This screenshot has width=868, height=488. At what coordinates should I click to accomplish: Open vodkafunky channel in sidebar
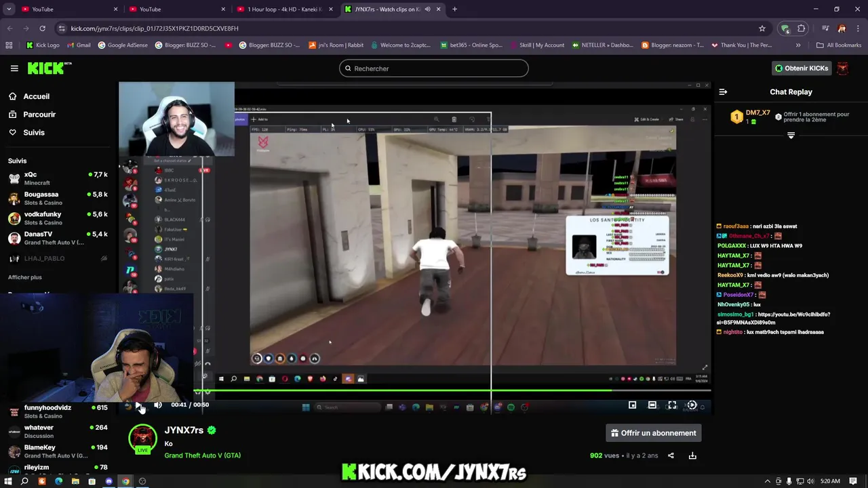(x=58, y=218)
